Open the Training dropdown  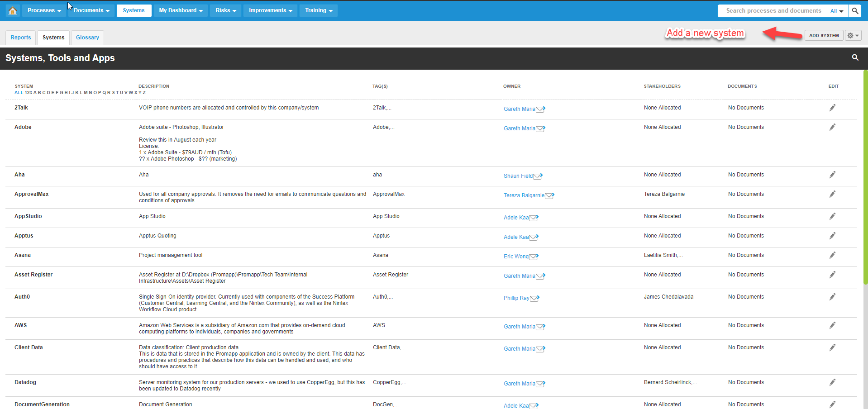click(319, 10)
